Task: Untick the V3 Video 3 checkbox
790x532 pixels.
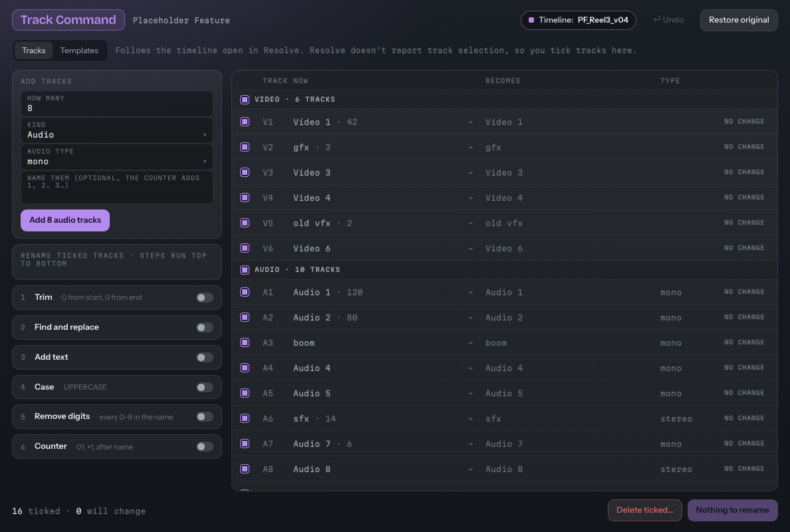Action: point(245,172)
